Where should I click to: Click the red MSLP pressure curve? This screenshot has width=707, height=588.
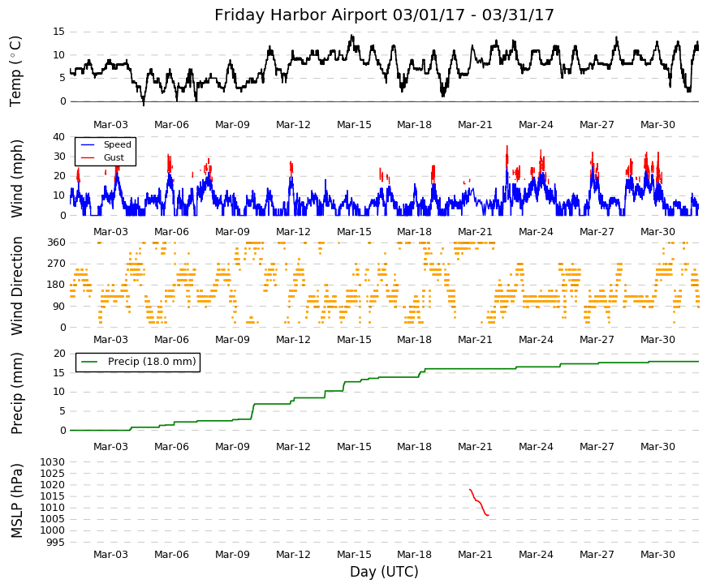pos(479,502)
